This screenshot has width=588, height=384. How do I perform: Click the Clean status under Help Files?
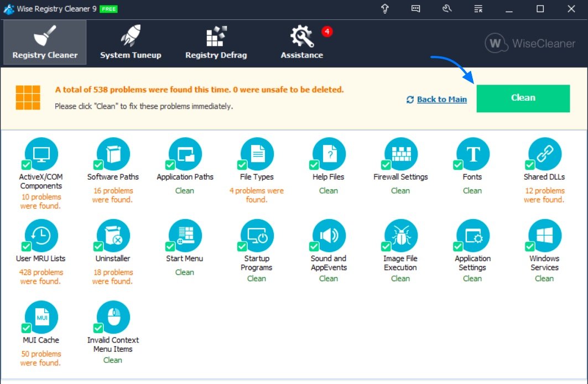(329, 190)
